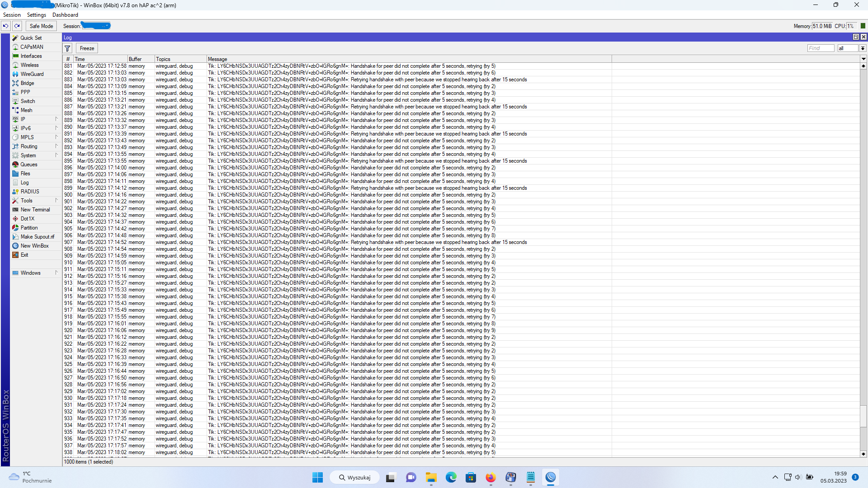Toggle Safe Mode on

pyautogui.click(x=41, y=26)
